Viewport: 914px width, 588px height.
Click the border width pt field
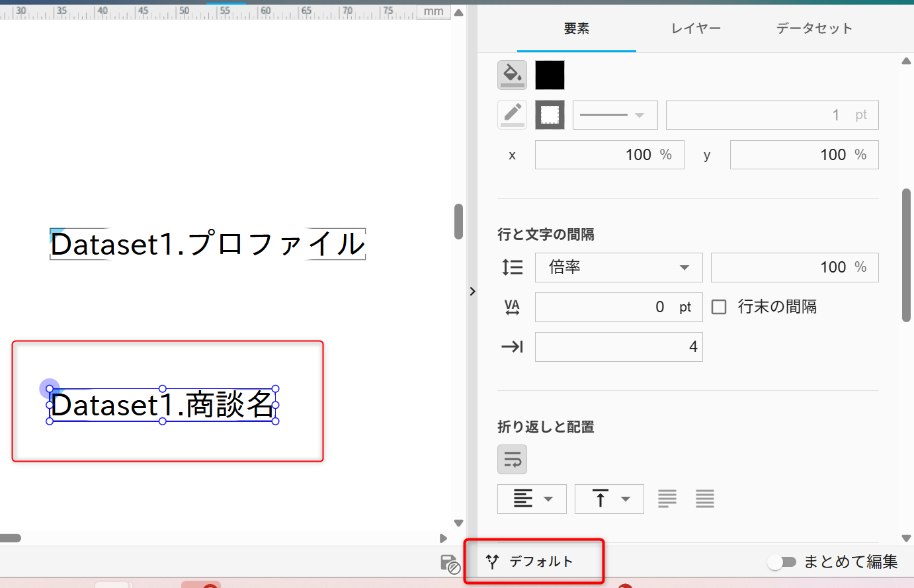772,115
